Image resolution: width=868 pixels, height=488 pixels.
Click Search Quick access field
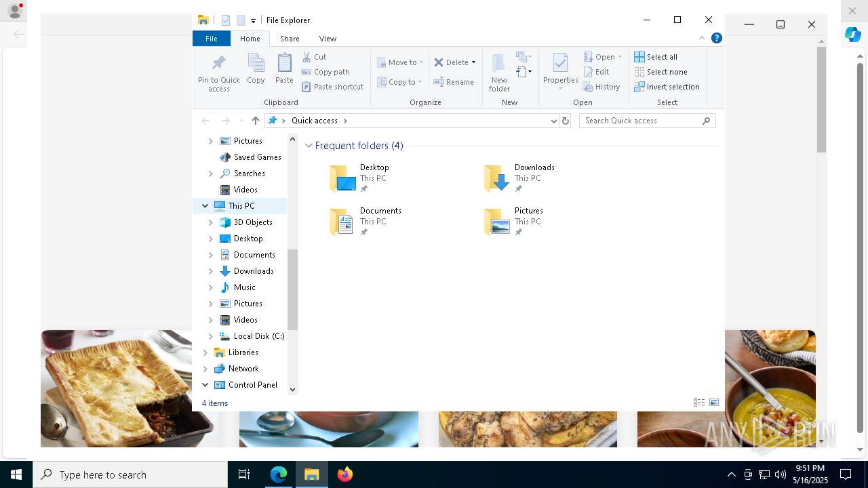647,121
